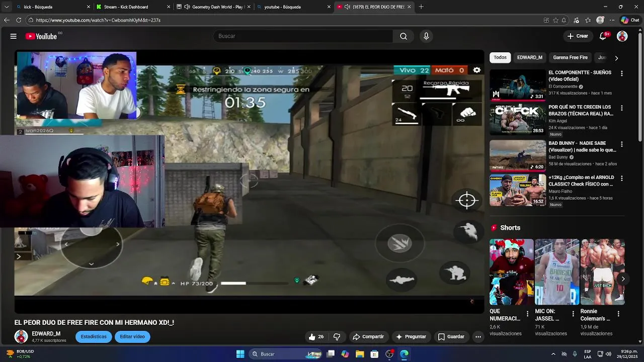
Task: Mute the audio icon on Geometry Dash tab
Action: pyautogui.click(x=187, y=7)
